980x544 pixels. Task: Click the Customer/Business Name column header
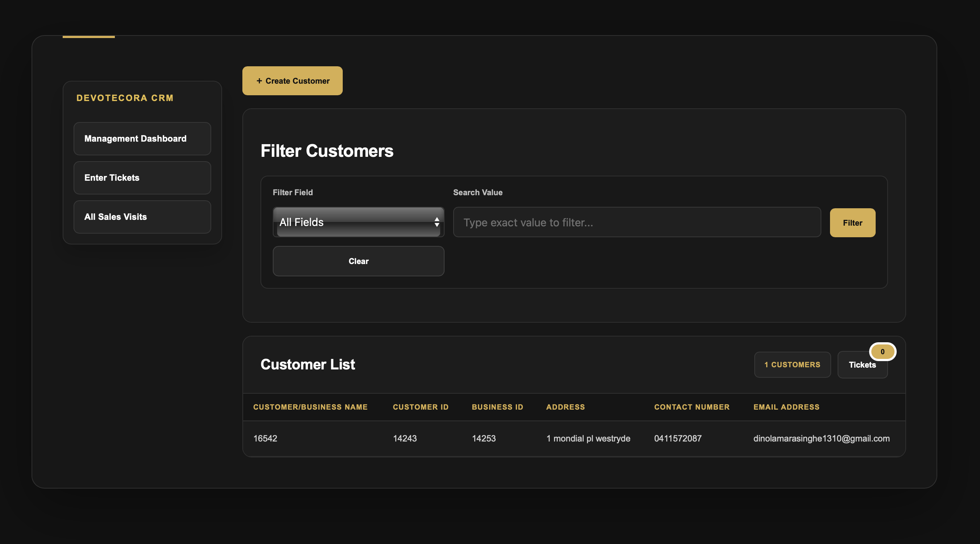tap(310, 407)
